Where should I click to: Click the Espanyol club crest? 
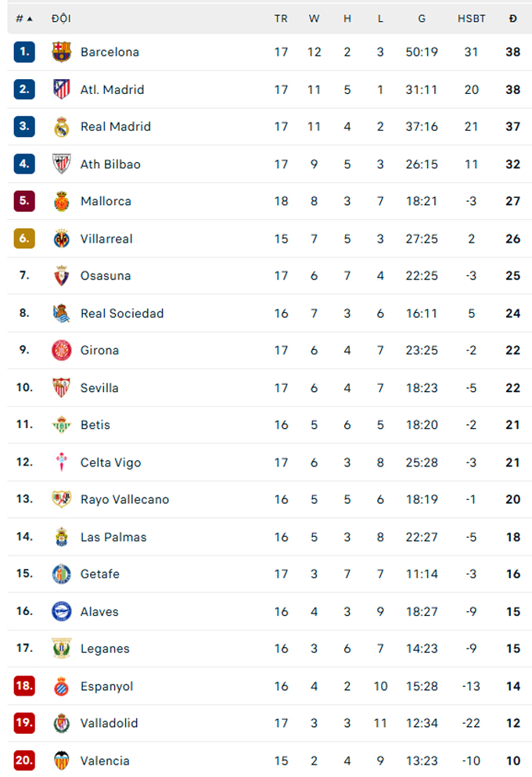coord(62,686)
